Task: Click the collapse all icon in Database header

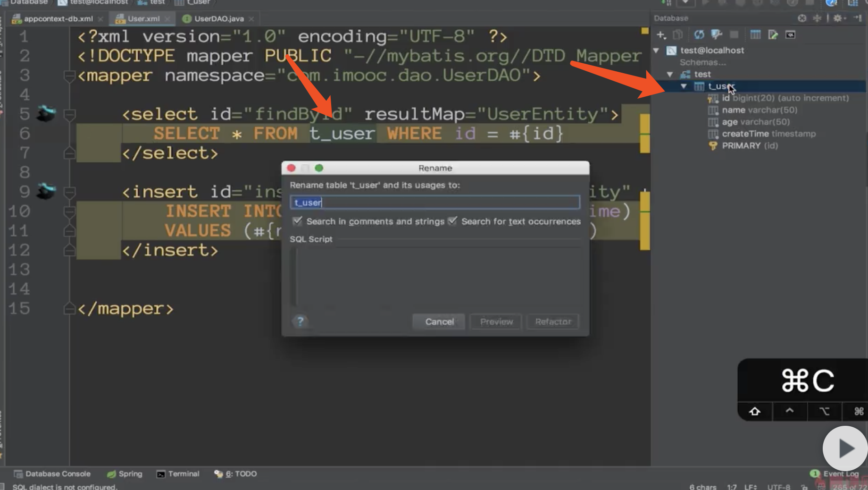Action: click(x=817, y=18)
